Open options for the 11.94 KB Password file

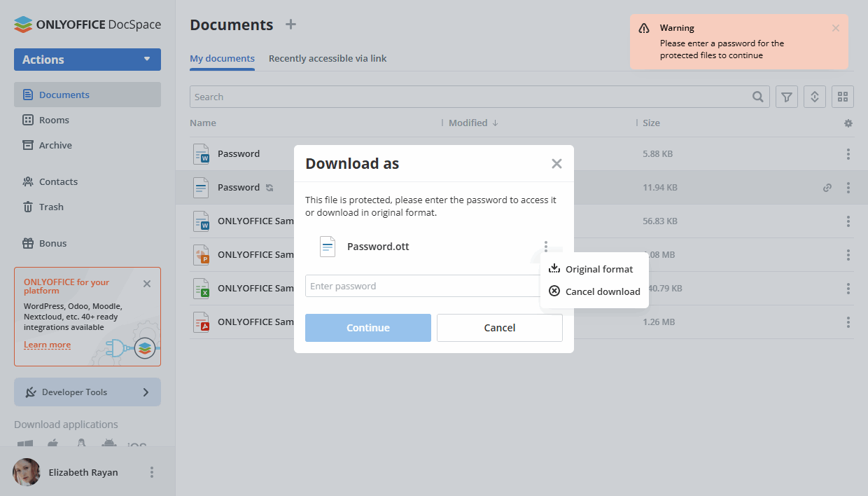[848, 188]
